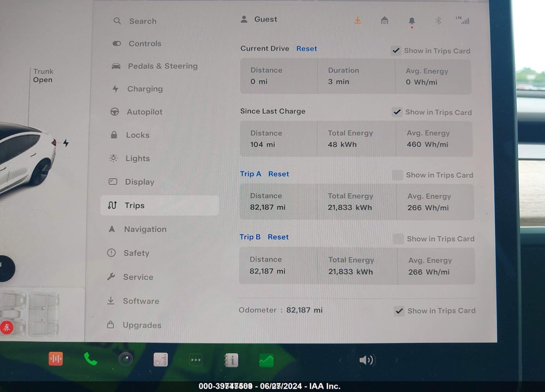
Task: Tap the software update download icon
Action: 358,21
